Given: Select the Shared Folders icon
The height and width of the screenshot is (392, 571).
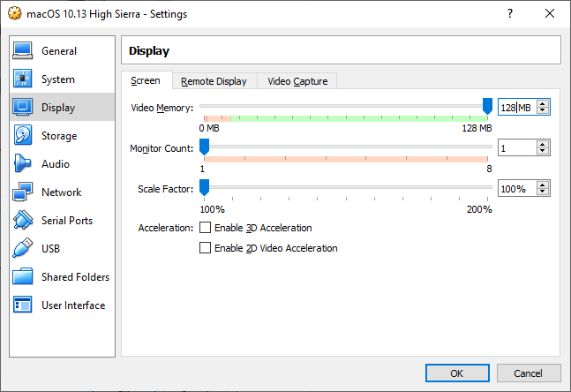Looking at the screenshot, I should click(23, 277).
